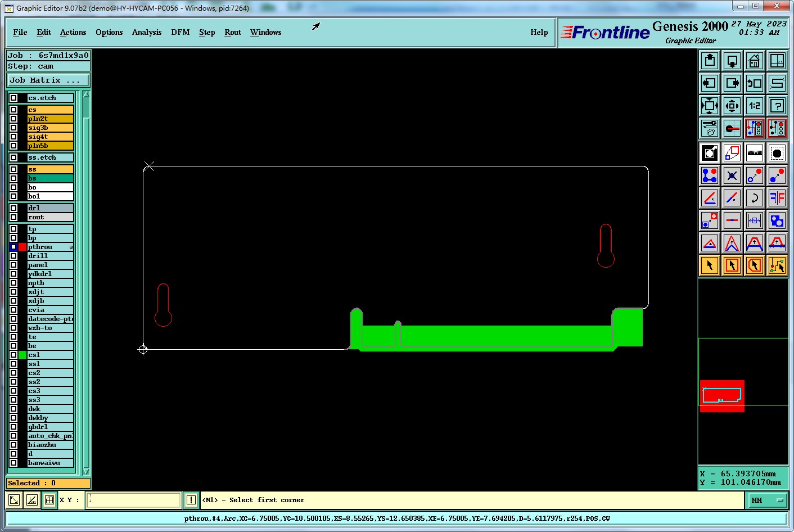Select the rectangle selection arrow tool
The image size is (794, 532).
(x=732, y=265)
